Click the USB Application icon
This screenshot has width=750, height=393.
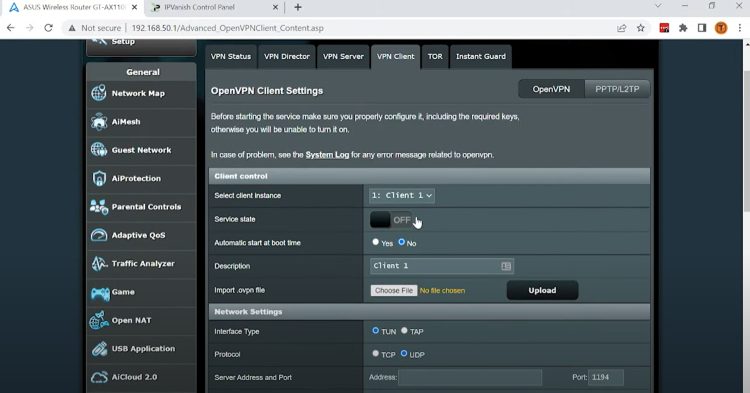pos(99,349)
